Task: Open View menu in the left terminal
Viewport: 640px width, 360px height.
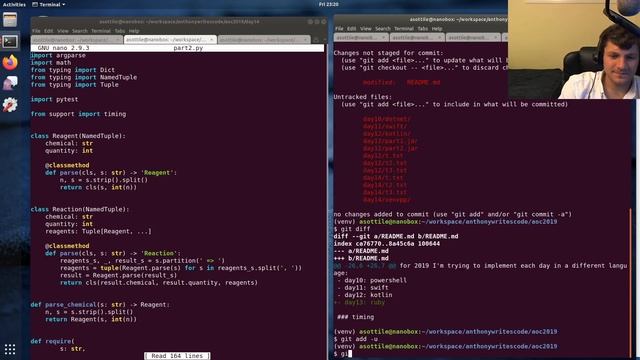Action: coord(62,31)
